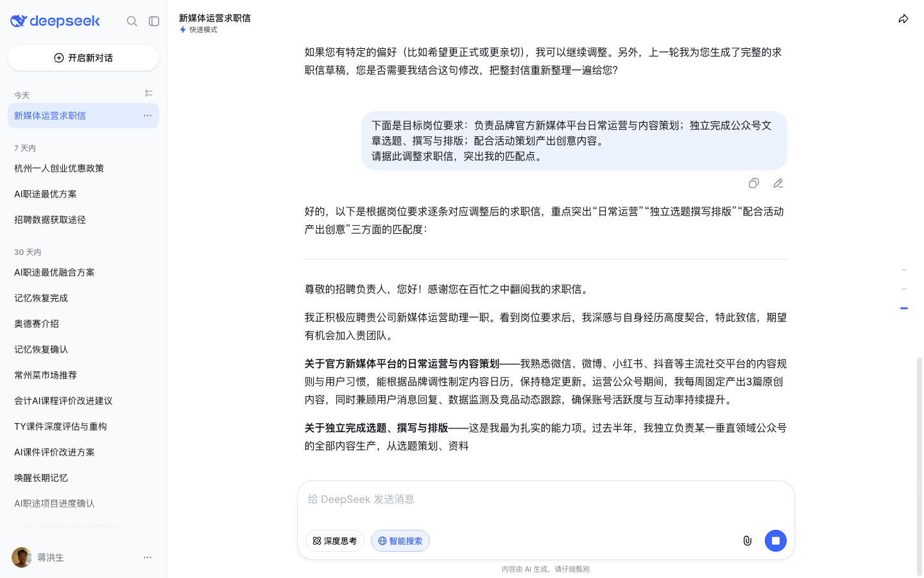Open the 会计AI课程评价改进建议 chat
Screen dimensions: 924x578
click(83, 401)
